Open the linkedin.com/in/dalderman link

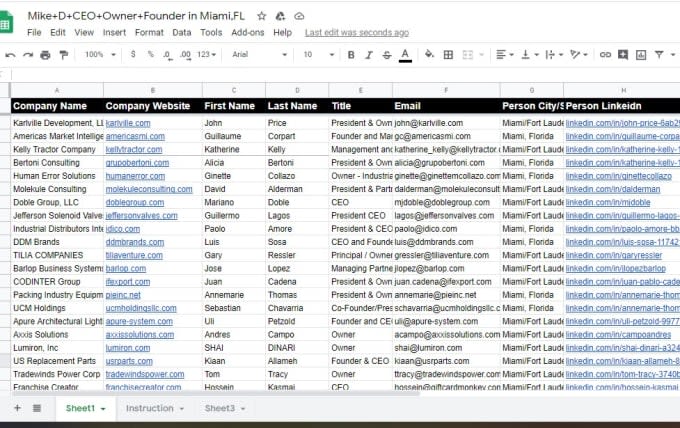[613, 189]
